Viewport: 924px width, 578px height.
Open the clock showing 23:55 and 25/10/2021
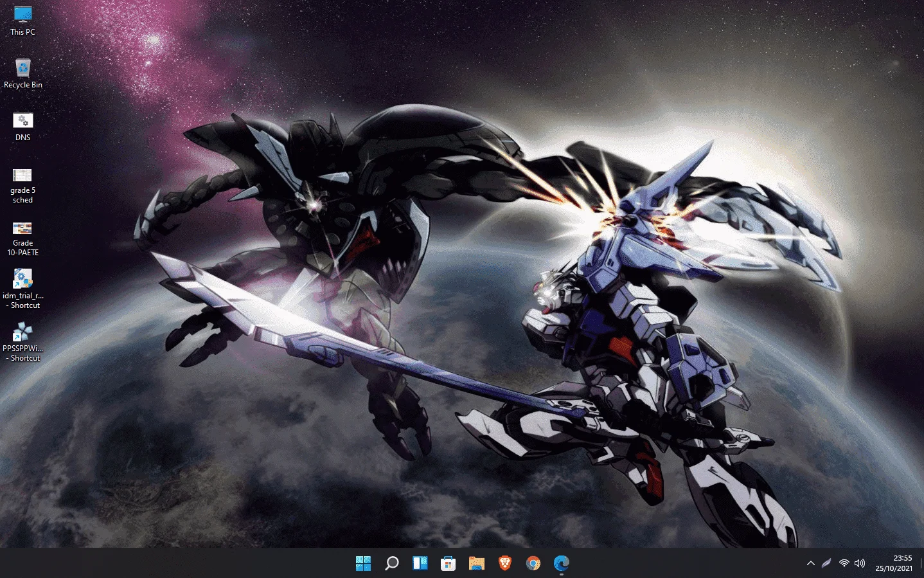(x=894, y=563)
